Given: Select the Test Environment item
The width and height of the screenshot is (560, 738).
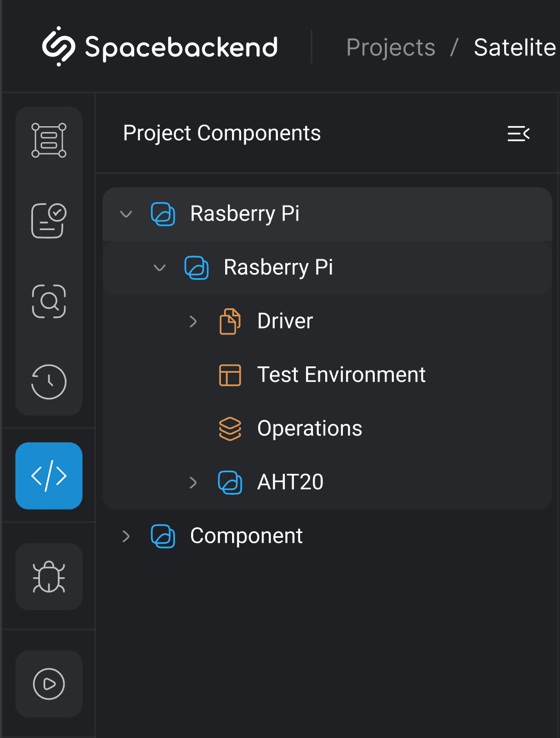Looking at the screenshot, I should coord(341,375).
